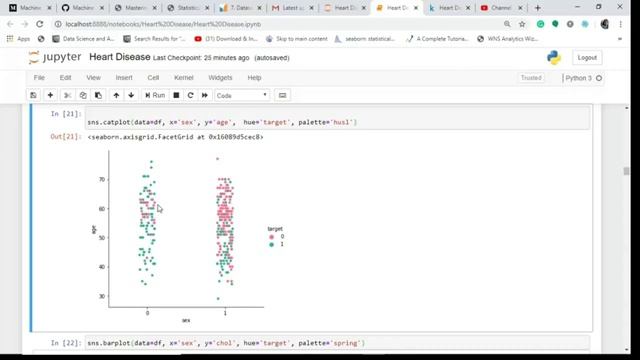Move the selected cell down with the arrow
The height and width of the screenshot is (360, 640).
[131, 95]
